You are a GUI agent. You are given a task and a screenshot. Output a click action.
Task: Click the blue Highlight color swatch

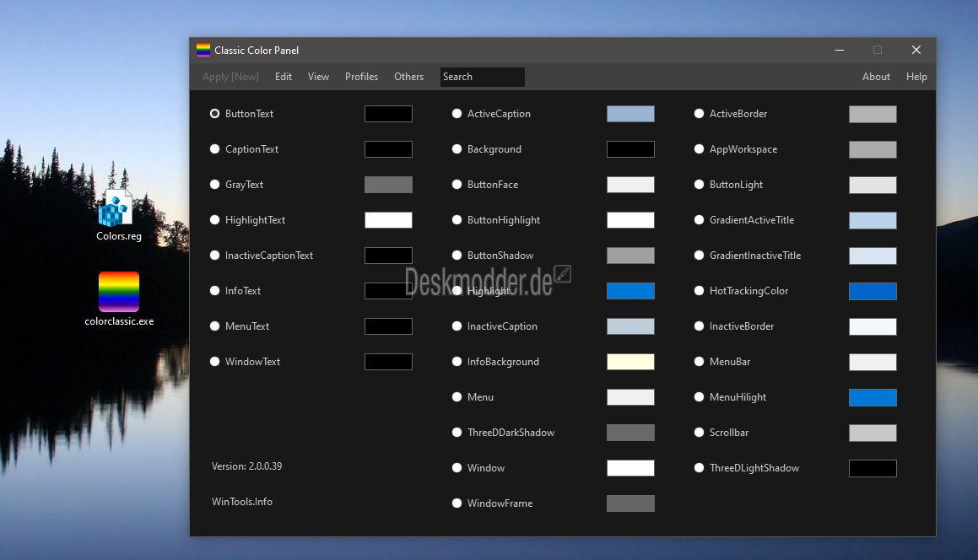pyautogui.click(x=630, y=291)
